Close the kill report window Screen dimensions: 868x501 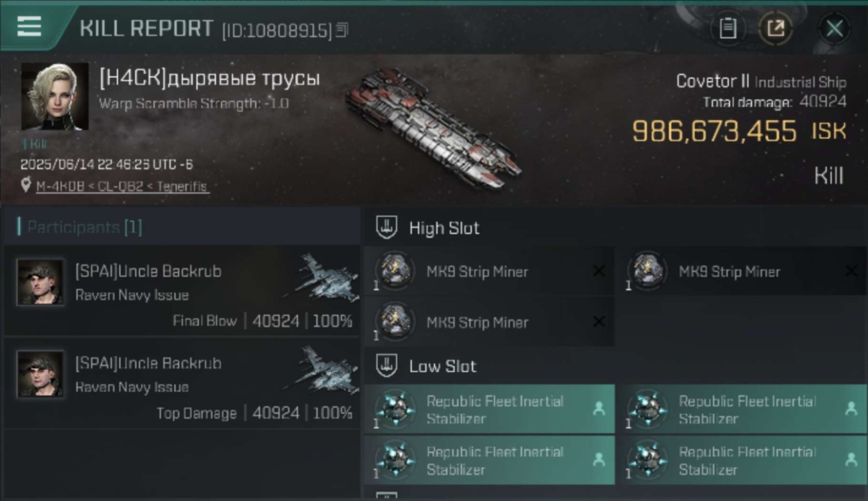834,29
